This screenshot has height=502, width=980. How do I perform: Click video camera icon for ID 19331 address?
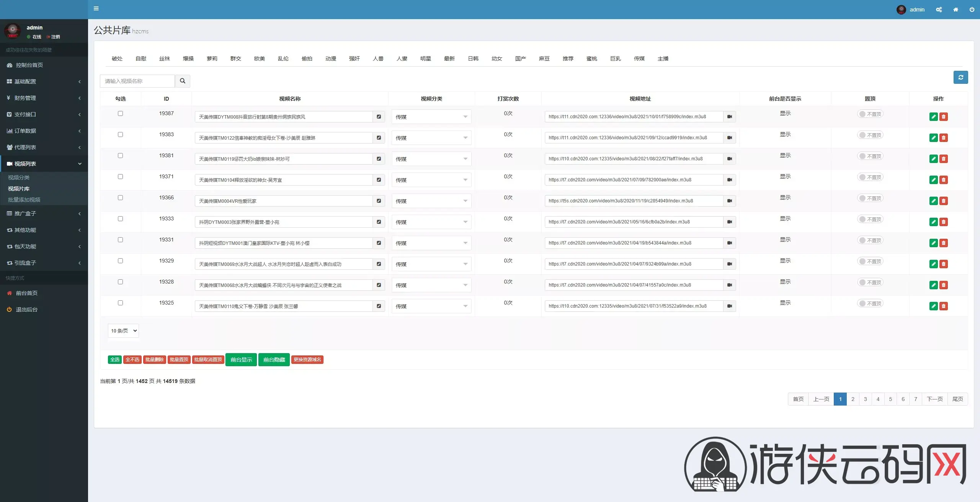(x=729, y=243)
